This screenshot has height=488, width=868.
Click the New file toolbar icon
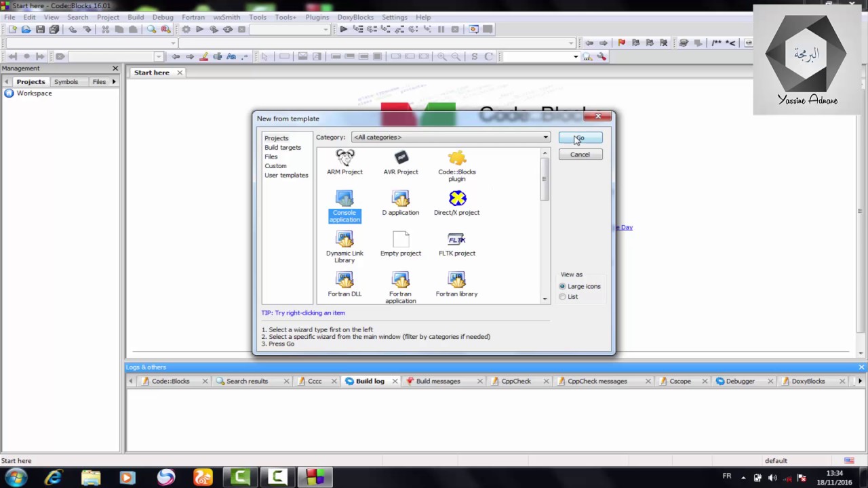click(x=12, y=29)
